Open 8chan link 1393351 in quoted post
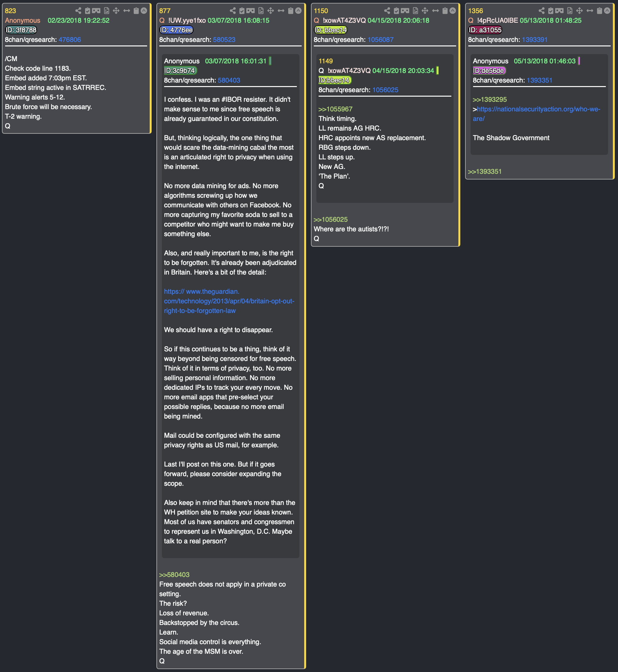 point(539,80)
